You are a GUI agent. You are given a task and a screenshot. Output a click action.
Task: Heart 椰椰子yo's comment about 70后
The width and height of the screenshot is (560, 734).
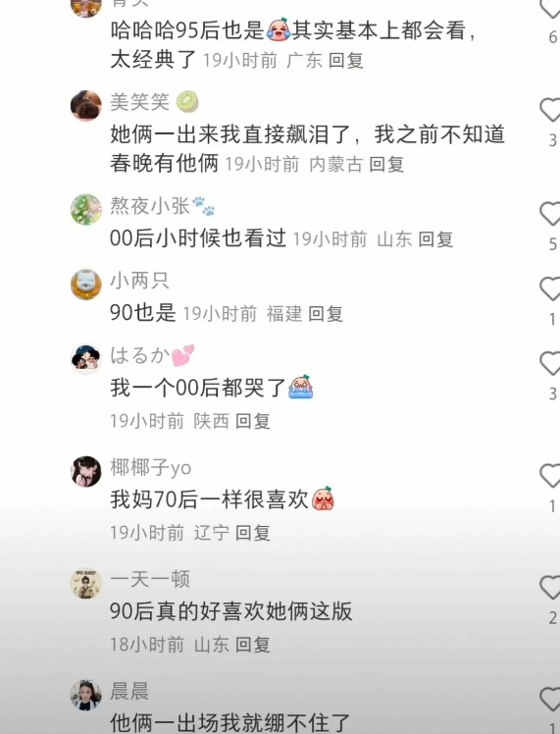click(x=550, y=475)
